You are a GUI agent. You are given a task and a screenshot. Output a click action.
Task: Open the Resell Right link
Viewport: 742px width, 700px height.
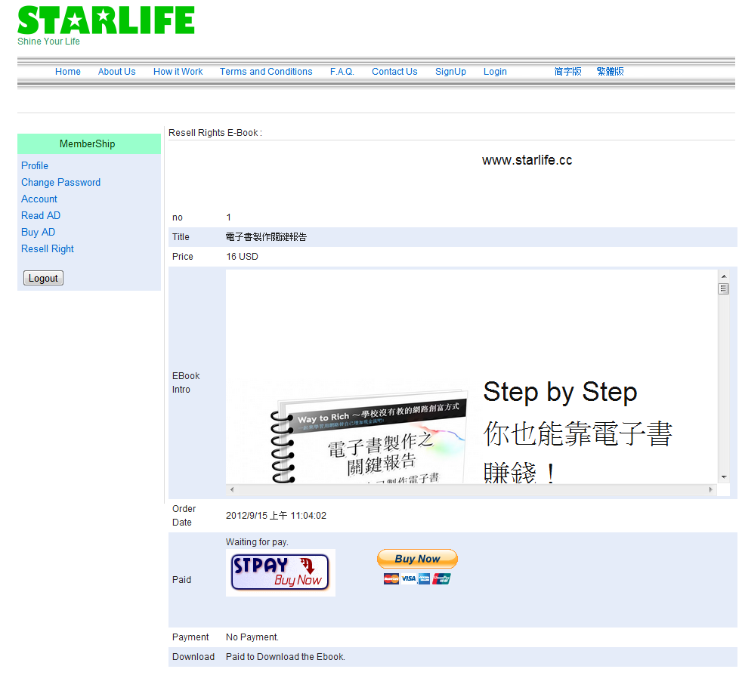[x=48, y=248]
